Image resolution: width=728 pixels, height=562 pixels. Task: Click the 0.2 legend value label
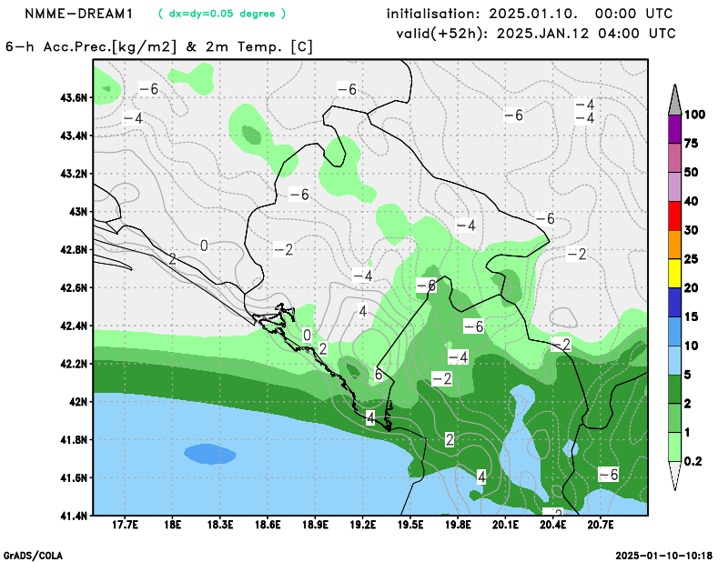[x=693, y=461]
